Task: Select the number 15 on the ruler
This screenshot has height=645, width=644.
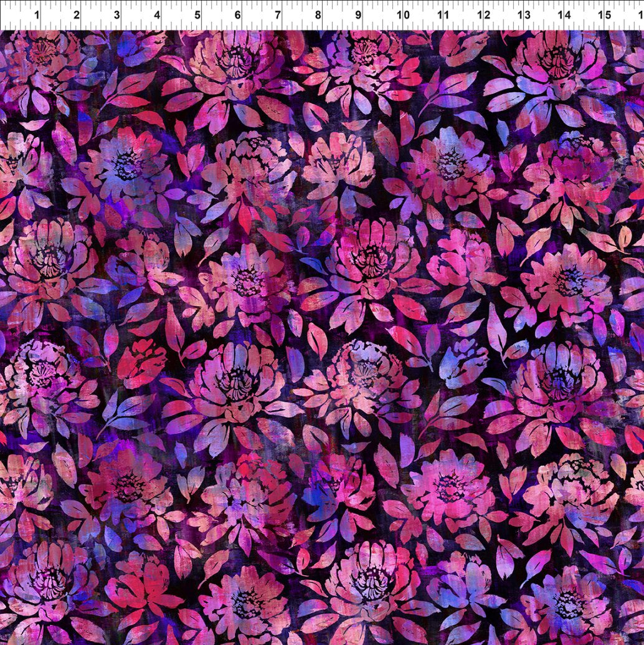Action: [x=605, y=15]
